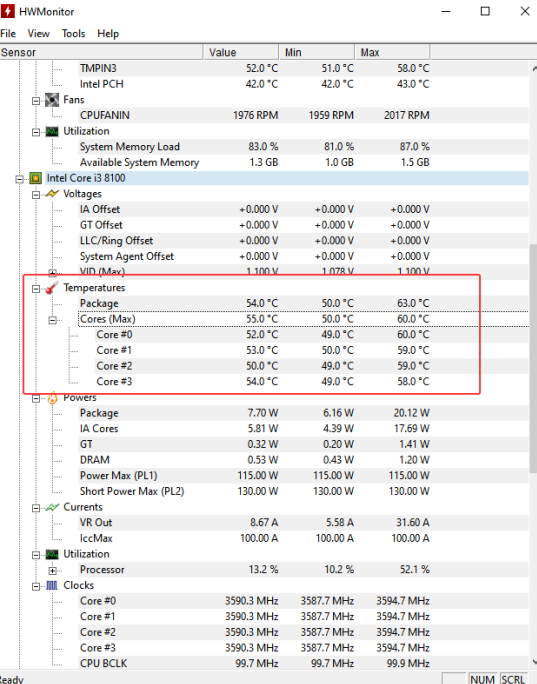Click the Sensor column header
This screenshot has height=684, width=537.
click(x=101, y=52)
